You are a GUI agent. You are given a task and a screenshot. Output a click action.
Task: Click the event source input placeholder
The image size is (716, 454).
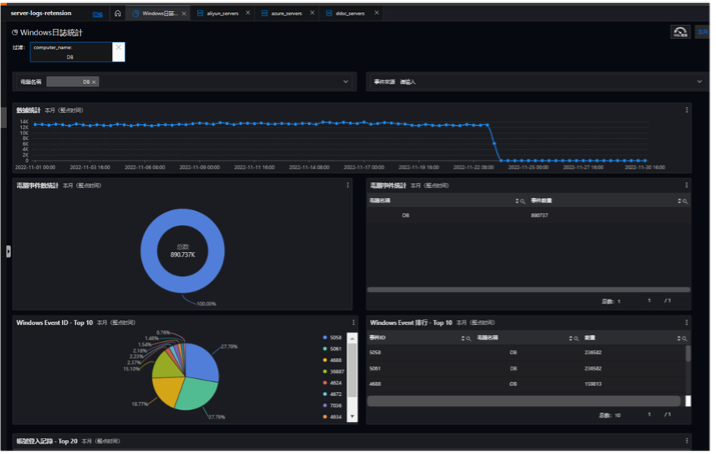(408, 82)
